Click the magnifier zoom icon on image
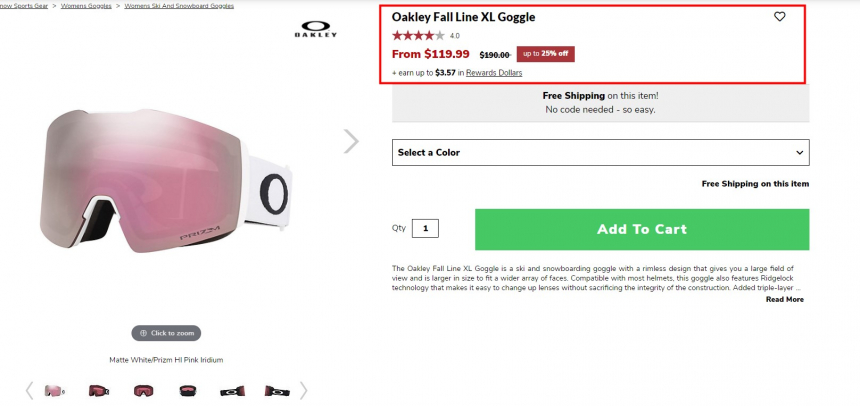The height and width of the screenshot is (406, 860). pos(143,333)
